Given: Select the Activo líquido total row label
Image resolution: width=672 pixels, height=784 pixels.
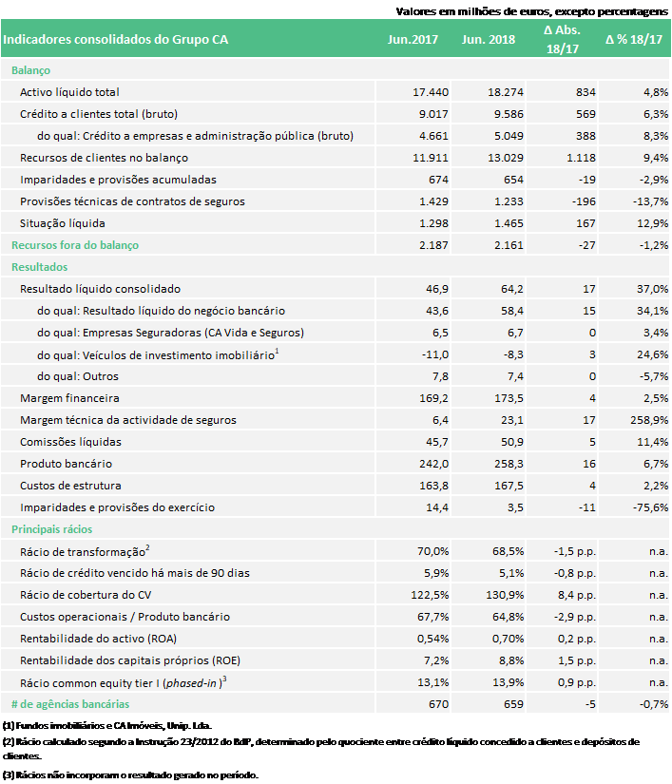Looking at the screenshot, I should click(x=69, y=92).
